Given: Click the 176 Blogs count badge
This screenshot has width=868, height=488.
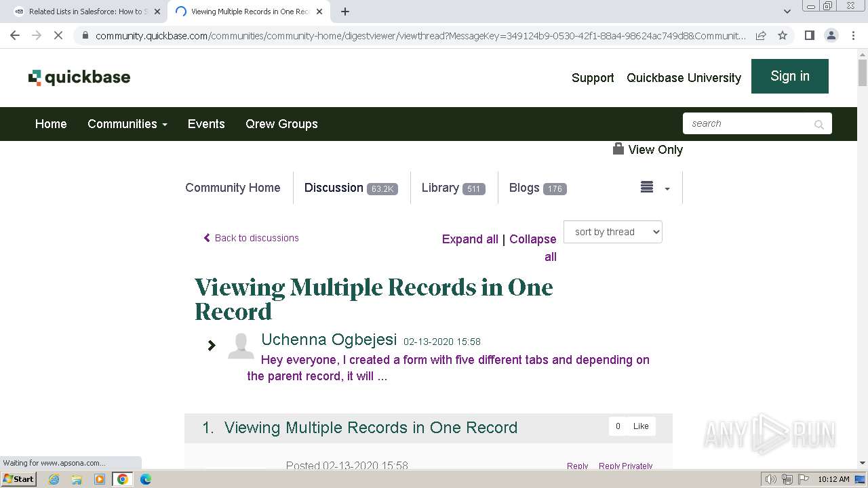Looking at the screenshot, I should click(555, 189).
